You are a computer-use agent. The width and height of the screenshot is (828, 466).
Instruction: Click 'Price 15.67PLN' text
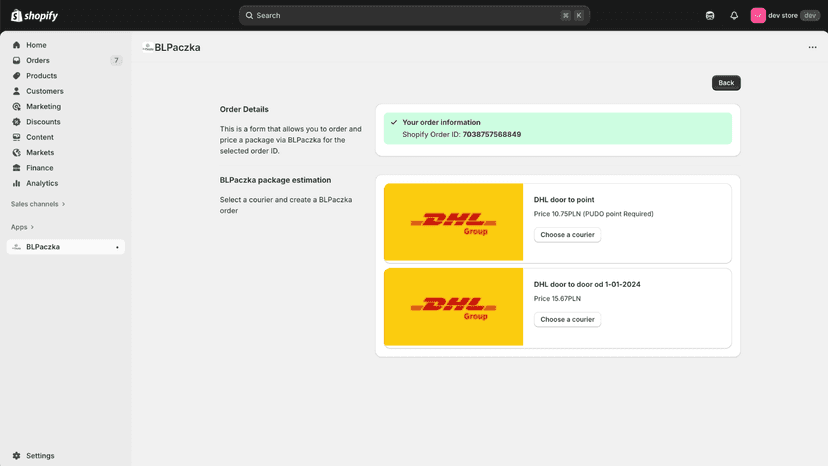point(557,299)
